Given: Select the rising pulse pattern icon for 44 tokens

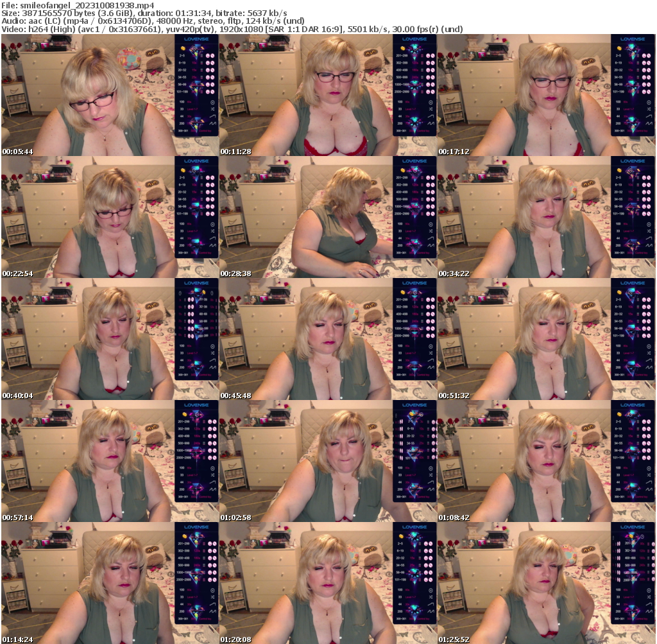Looking at the screenshot, I should [213, 116].
